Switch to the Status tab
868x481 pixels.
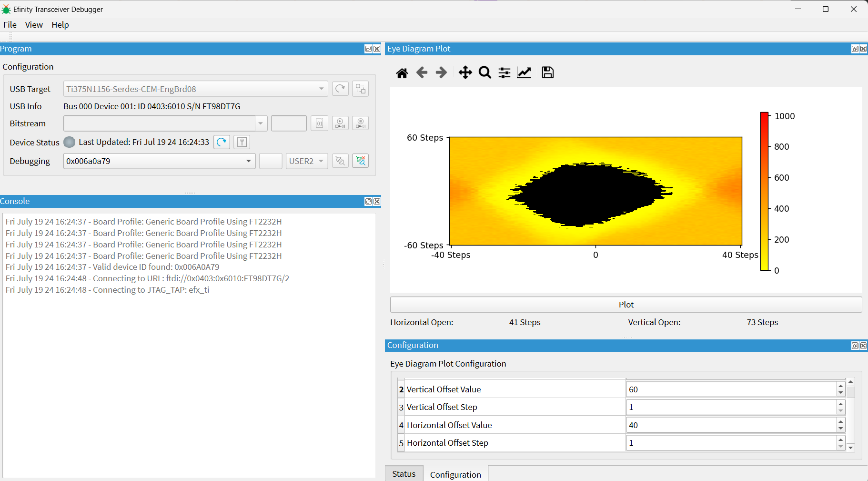(x=404, y=474)
